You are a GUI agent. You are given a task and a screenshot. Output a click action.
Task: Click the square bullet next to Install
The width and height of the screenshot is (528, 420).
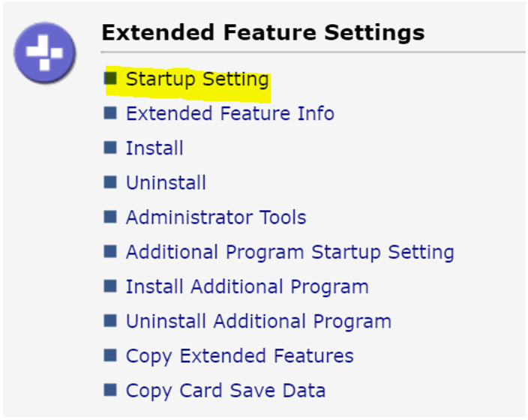pyautogui.click(x=111, y=148)
